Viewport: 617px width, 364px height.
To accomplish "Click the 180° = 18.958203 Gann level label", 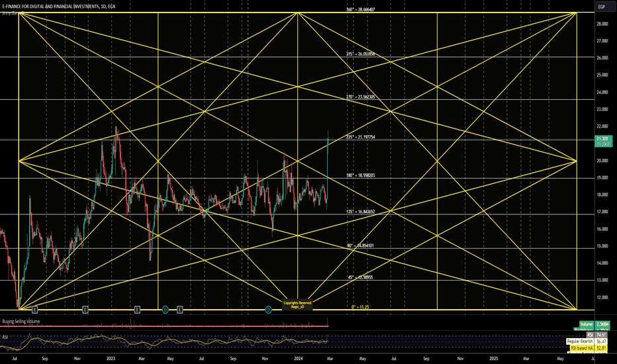I will pyautogui.click(x=360, y=175).
